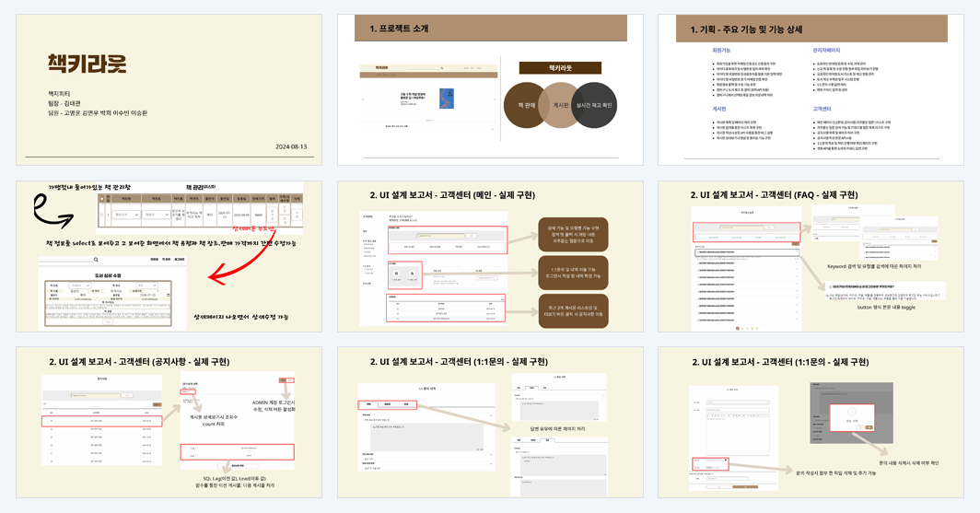The width and height of the screenshot is (980, 513).
Task: Click the '게시판' heading in 기획 slide
Action: click(x=718, y=109)
